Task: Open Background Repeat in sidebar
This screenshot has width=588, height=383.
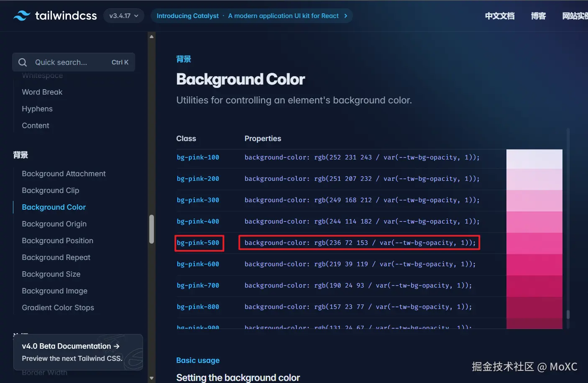Action: [x=56, y=257]
